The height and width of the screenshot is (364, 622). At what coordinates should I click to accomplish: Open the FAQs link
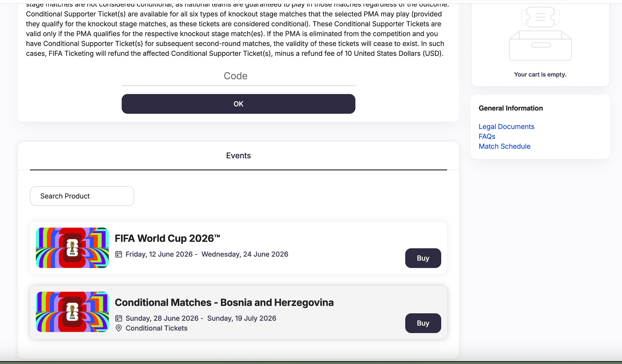tap(487, 137)
